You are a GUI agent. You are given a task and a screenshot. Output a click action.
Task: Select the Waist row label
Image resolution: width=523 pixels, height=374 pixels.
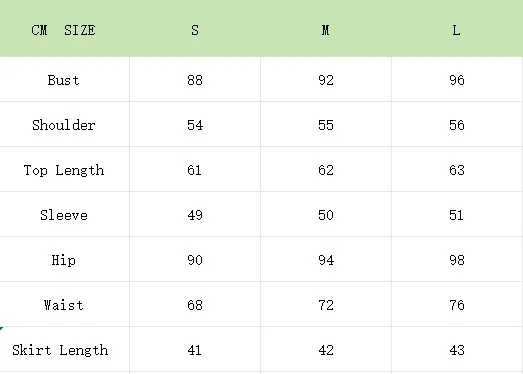[x=64, y=304]
